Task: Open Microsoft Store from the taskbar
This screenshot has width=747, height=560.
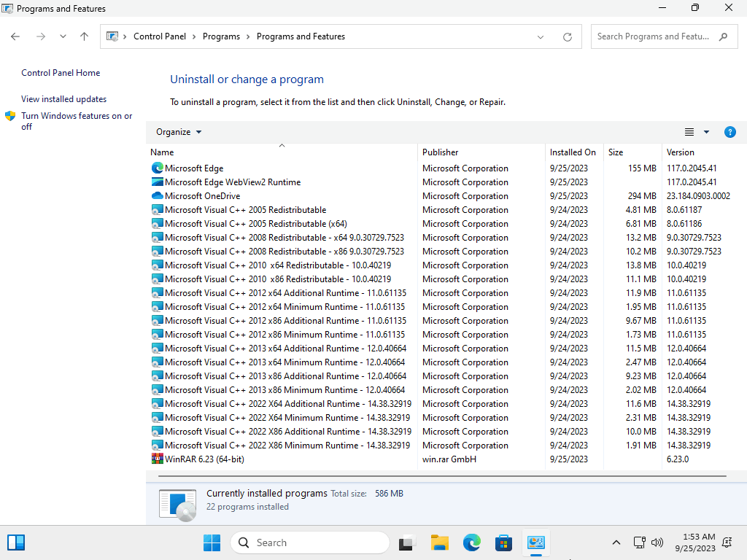Action: coord(503,542)
